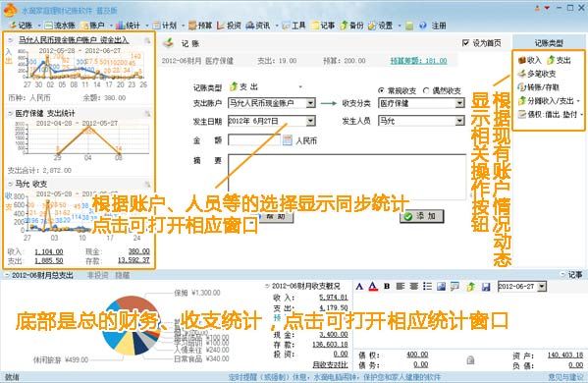Click the highlight color A icon
Screen dimensions: 588x383
(x=373, y=287)
